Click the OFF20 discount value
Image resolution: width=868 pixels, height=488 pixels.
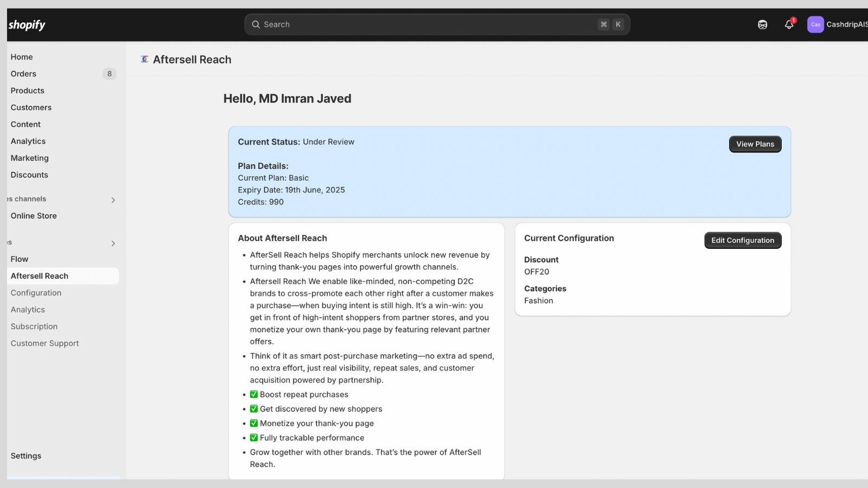pos(537,272)
